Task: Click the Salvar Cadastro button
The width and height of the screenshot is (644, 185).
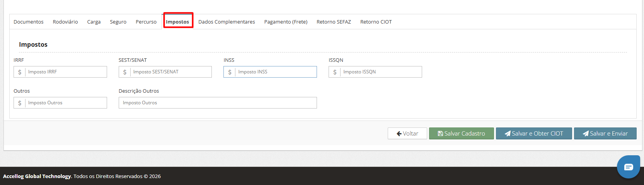Action: [462, 133]
